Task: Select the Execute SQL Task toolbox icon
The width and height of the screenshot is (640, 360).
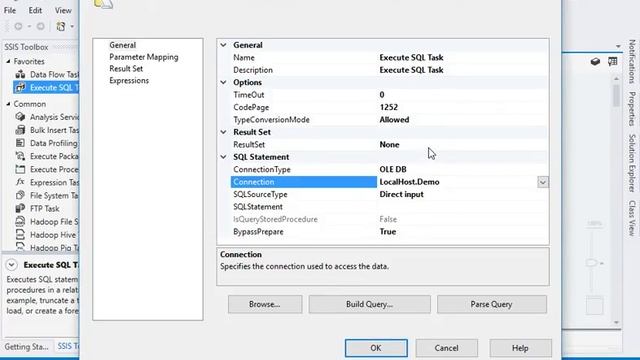Action: [x=20, y=87]
